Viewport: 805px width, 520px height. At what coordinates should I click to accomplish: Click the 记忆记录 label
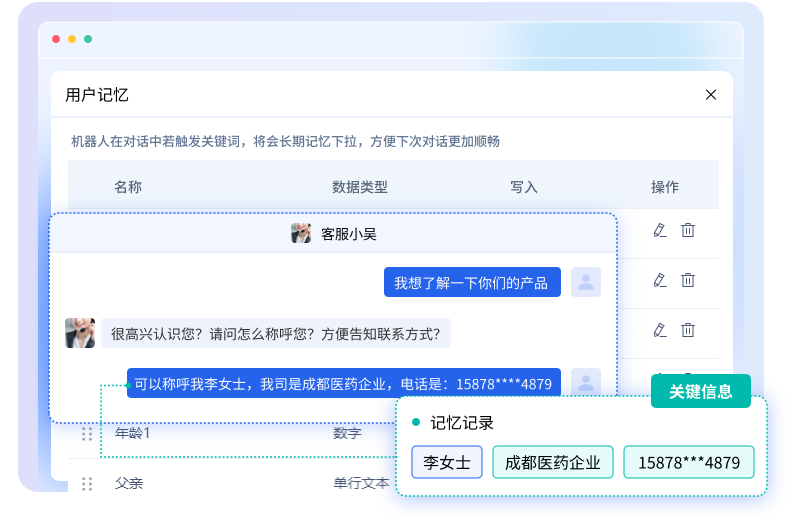462,422
